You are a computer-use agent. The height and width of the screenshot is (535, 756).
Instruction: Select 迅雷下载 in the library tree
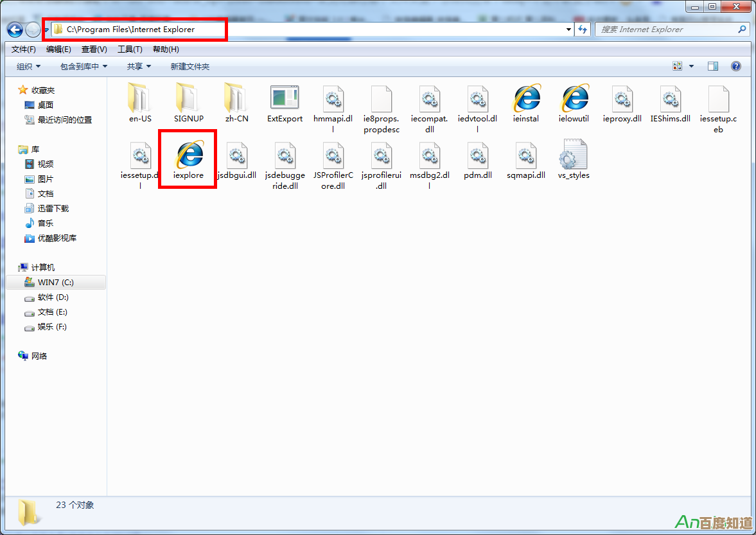pos(53,208)
